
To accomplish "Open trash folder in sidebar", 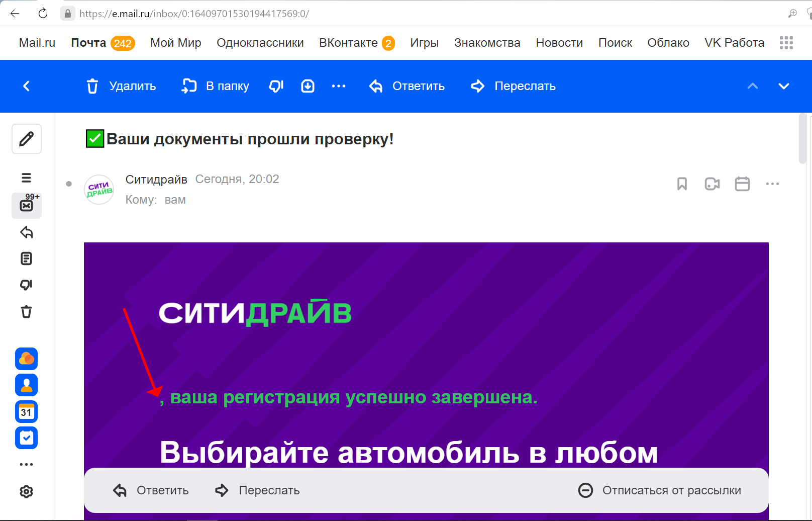I will 27,312.
